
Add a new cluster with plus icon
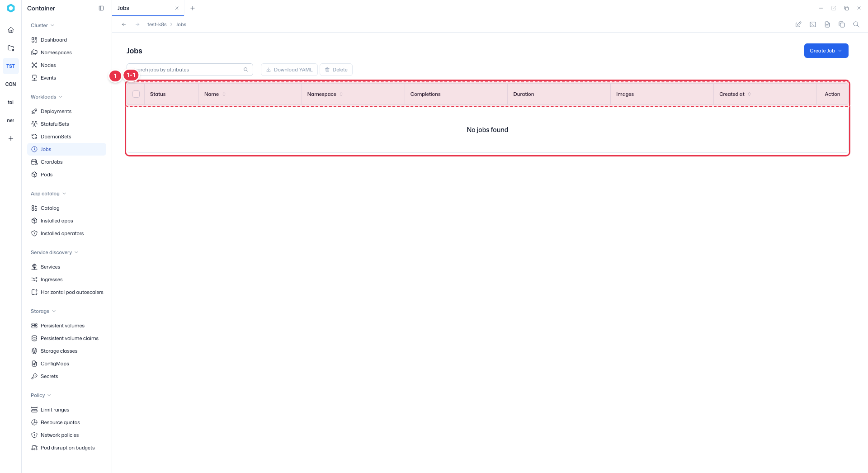tap(11, 138)
